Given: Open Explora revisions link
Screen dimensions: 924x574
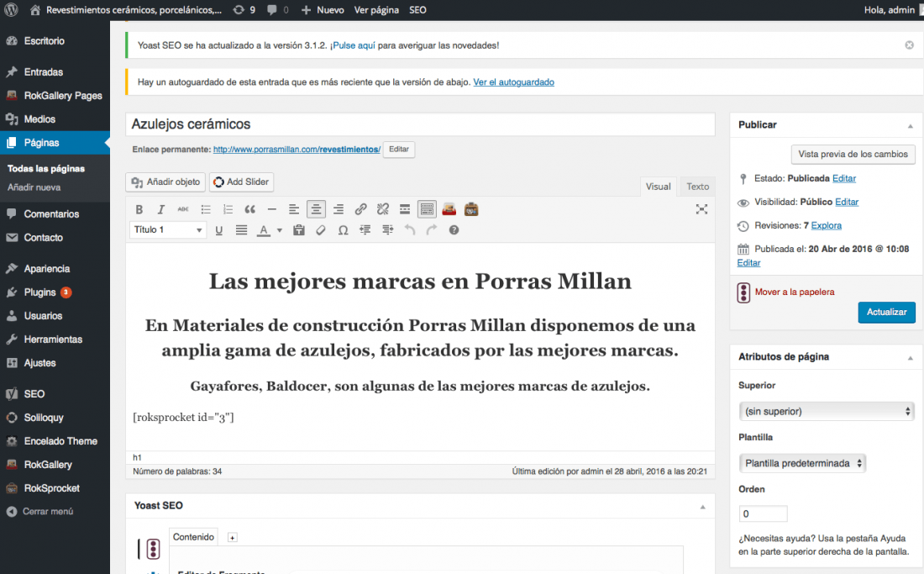Looking at the screenshot, I should 827,226.
